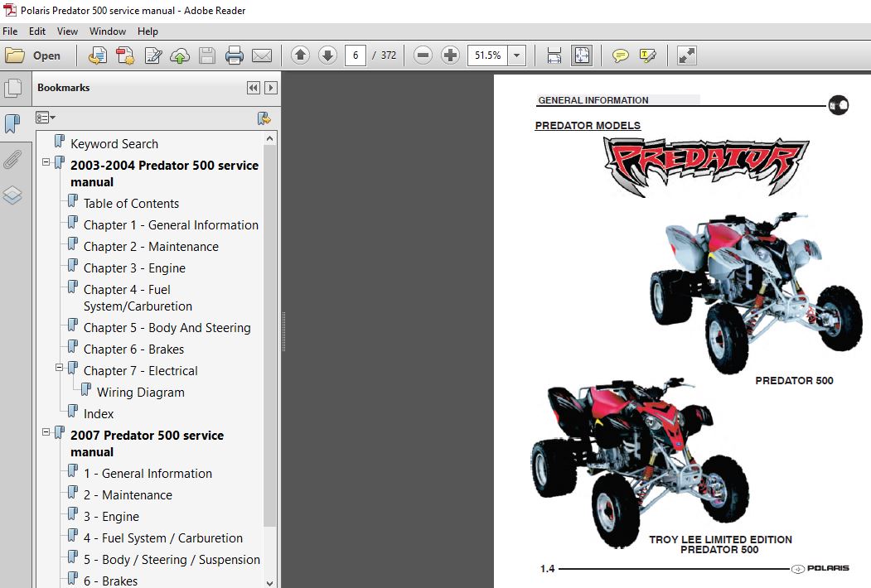Click the Open folder icon

tap(15, 55)
